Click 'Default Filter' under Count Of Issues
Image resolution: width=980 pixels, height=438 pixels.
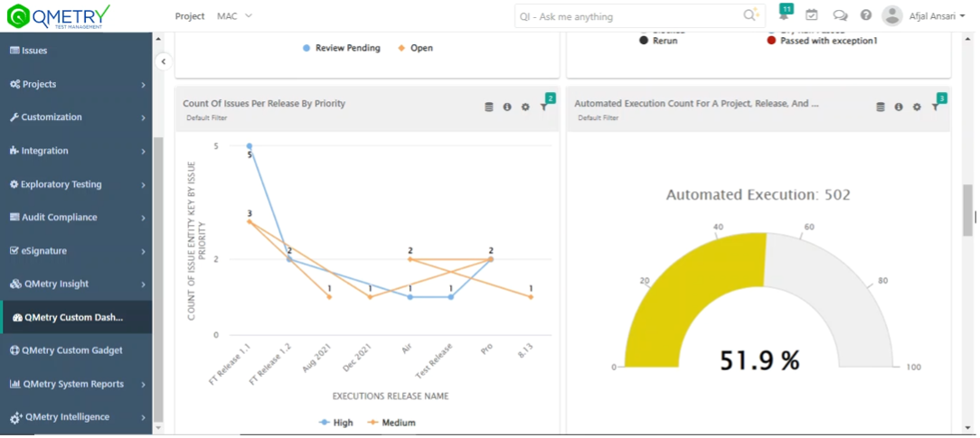[x=206, y=117]
